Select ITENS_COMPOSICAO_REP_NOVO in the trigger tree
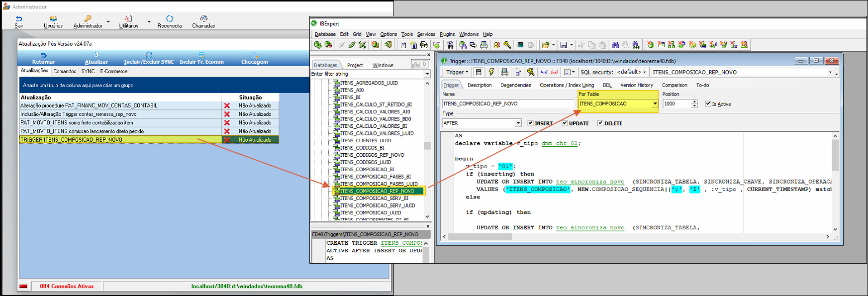 [x=378, y=191]
